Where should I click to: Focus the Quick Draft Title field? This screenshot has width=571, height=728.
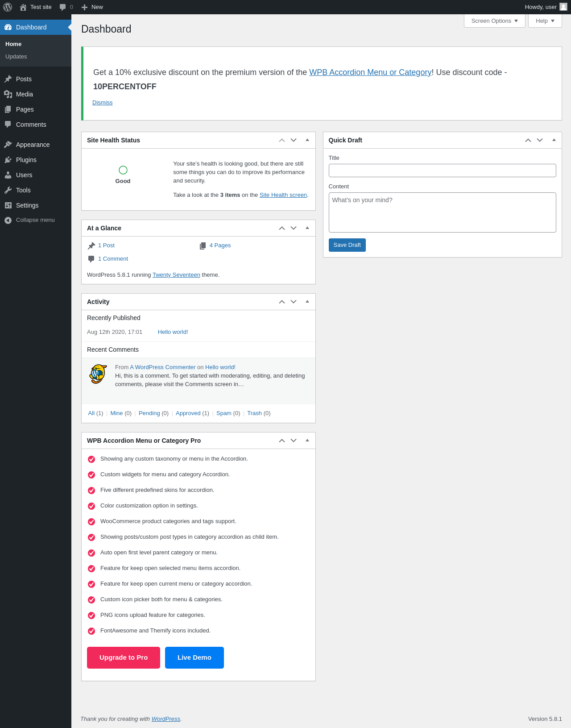(x=442, y=171)
